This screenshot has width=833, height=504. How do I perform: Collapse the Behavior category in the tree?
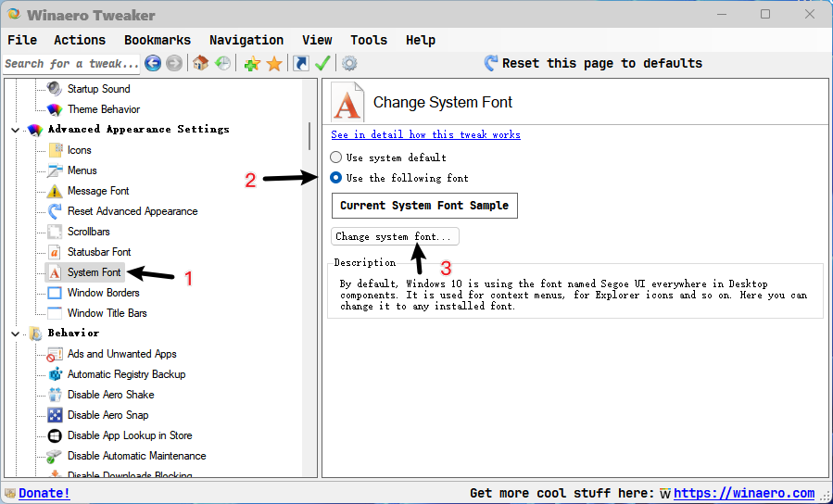coord(15,334)
